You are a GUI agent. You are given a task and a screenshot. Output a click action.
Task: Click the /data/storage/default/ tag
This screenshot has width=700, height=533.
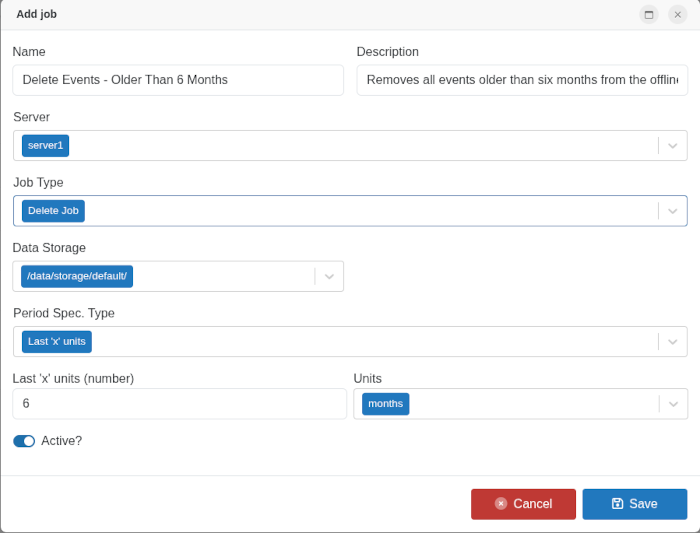(x=77, y=276)
